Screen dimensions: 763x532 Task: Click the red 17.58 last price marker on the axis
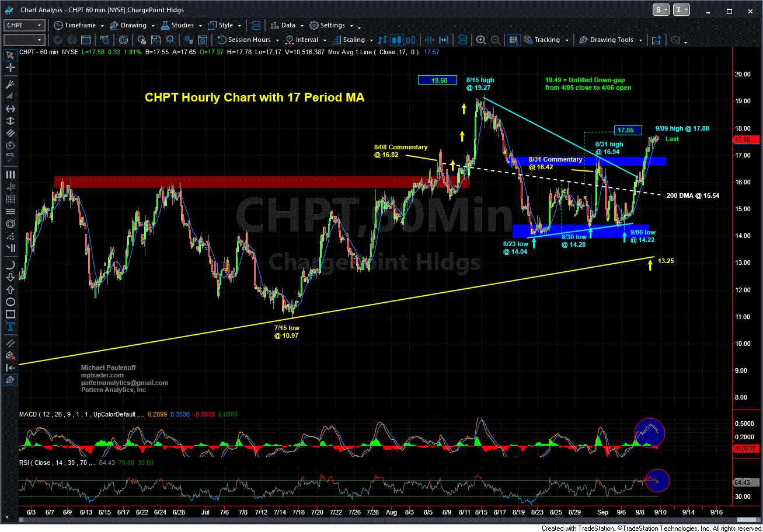[x=745, y=139]
